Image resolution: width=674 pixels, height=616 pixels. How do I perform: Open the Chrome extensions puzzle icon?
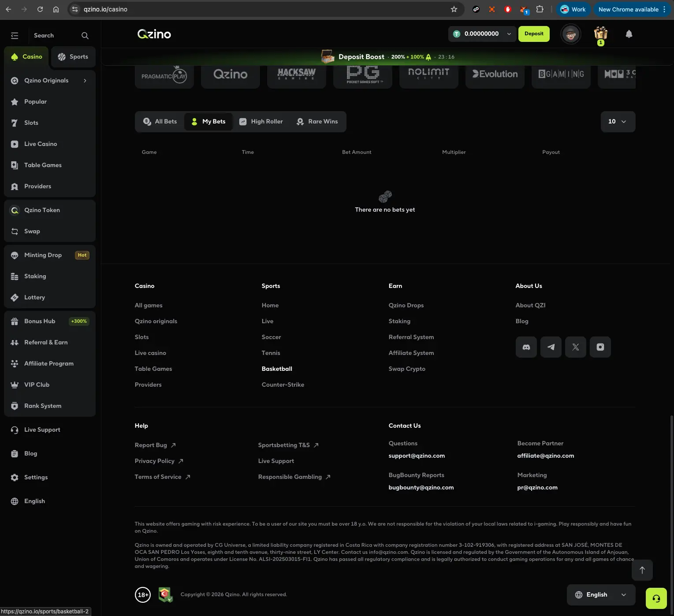(540, 9)
